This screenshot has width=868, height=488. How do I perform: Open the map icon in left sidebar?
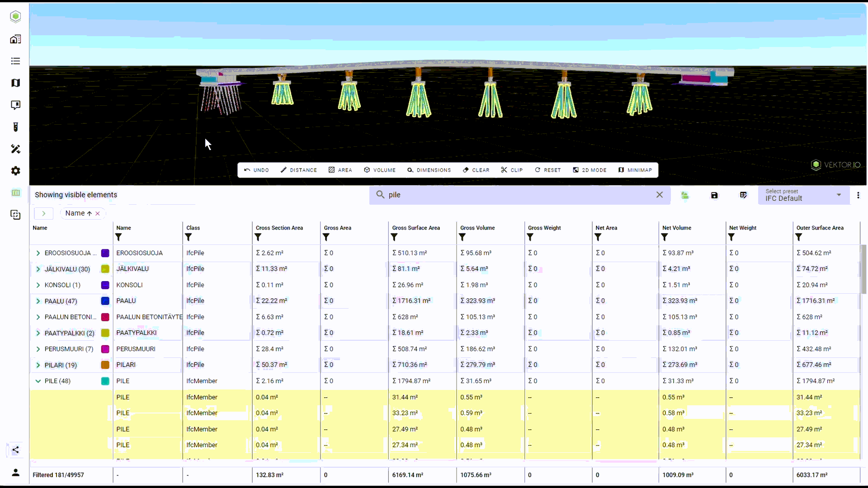point(15,83)
